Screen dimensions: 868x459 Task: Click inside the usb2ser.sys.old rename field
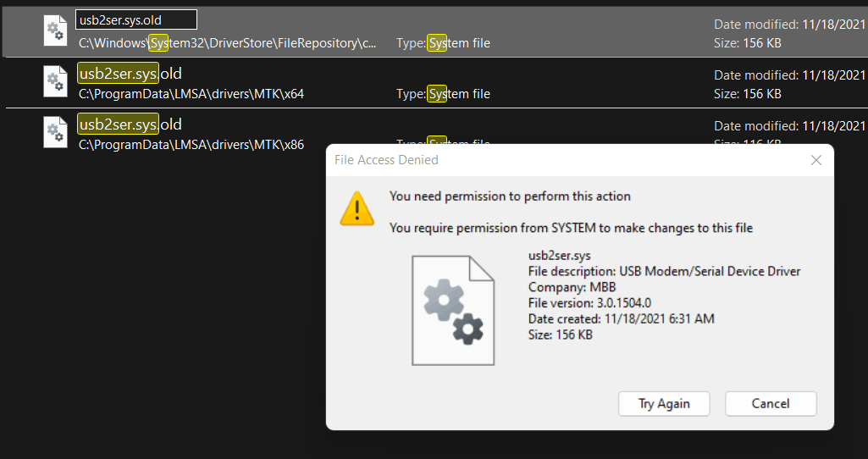pyautogui.click(x=136, y=20)
